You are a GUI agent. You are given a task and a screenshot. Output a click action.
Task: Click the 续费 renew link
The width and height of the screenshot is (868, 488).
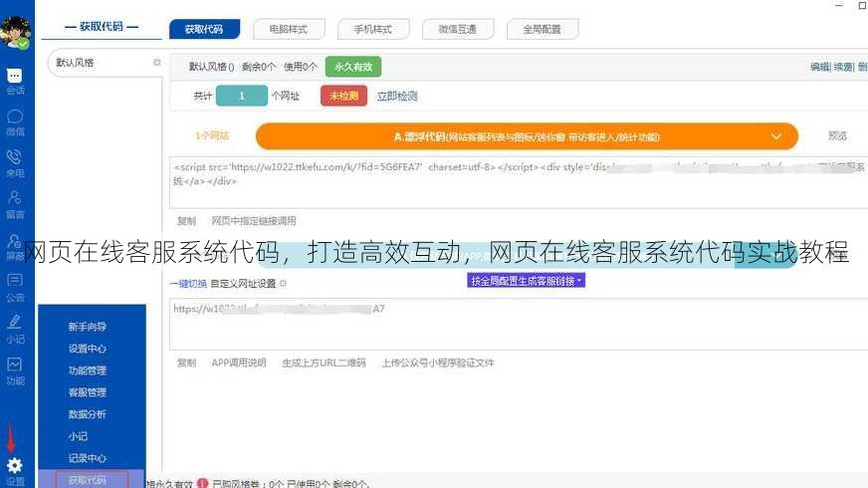tap(843, 67)
